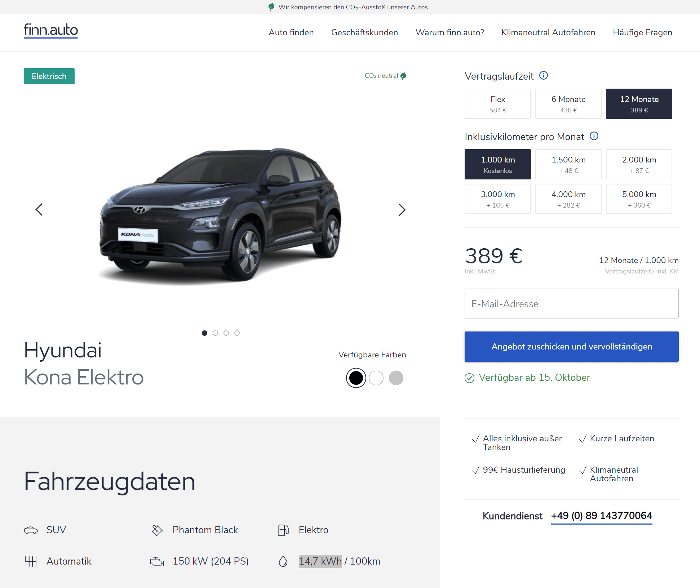The image size is (700, 588).
Task: Click 'Verfügbare Farben' label
Action: tap(372, 355)
